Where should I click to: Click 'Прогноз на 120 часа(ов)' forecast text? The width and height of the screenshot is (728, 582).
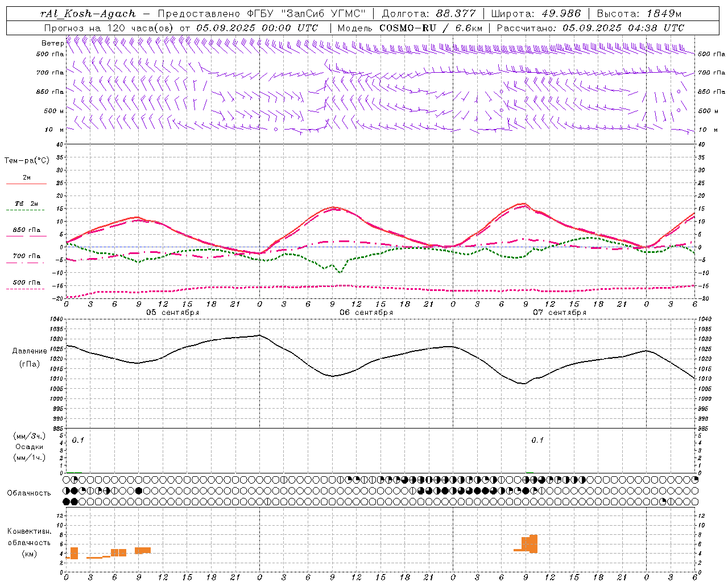[110, 28]
